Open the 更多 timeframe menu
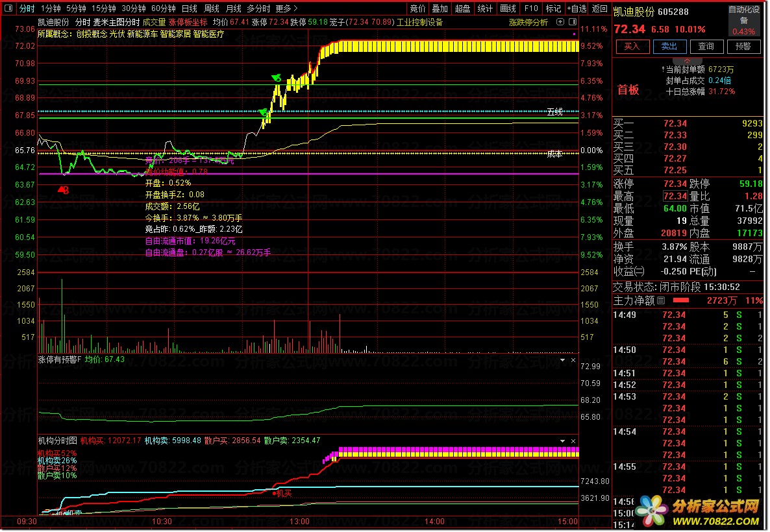Screen dimensions: 770x532 click(286, 8)
